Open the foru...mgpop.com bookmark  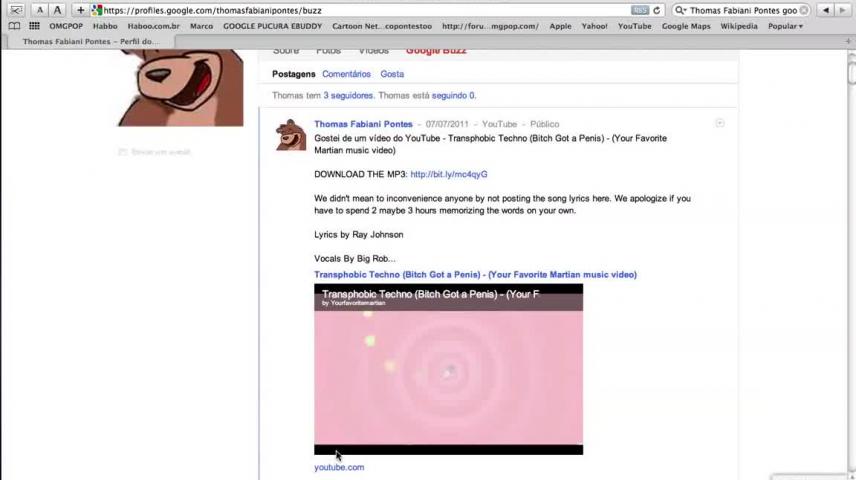490,26
